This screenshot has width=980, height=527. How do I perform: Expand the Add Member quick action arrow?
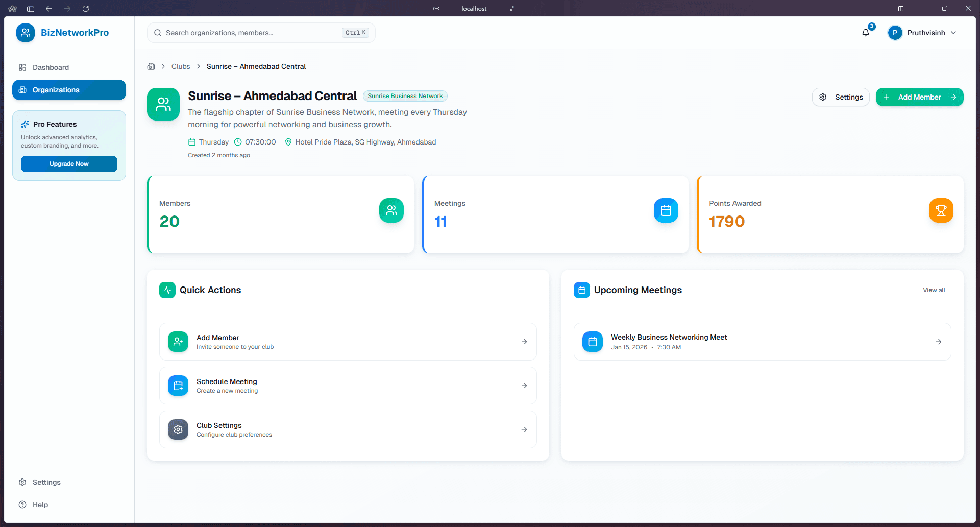(x=524, y=342)
